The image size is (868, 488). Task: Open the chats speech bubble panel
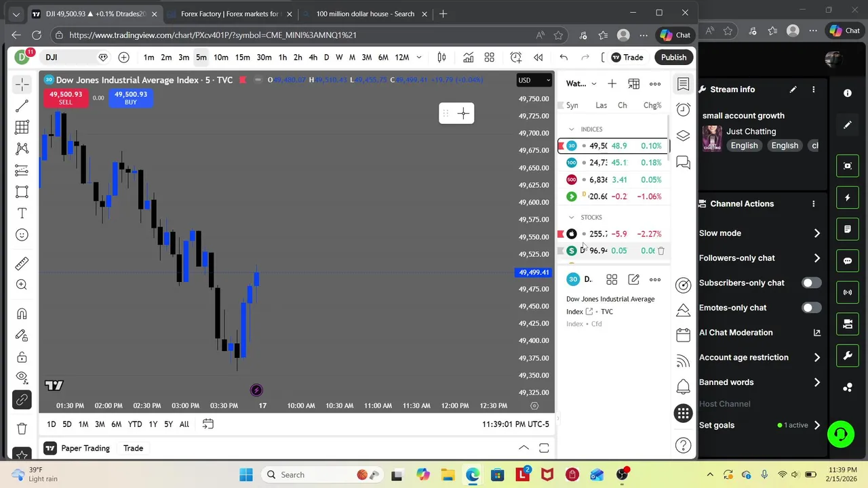[x=683, y=163]
